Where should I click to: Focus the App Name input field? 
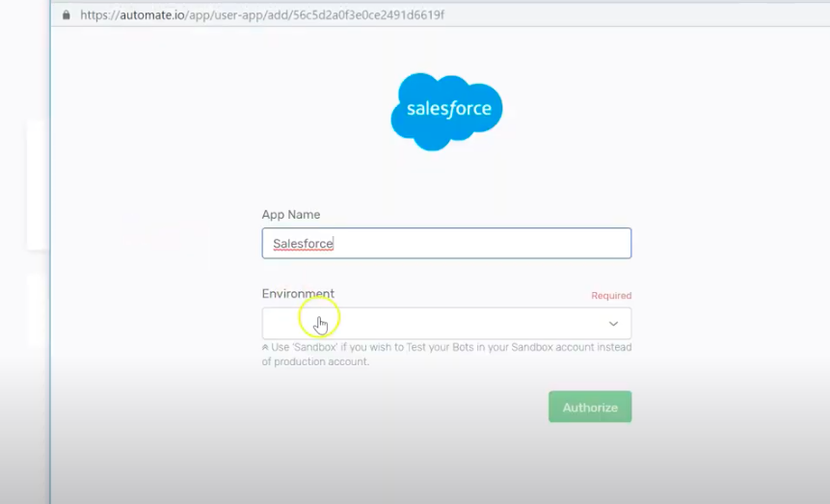tap(446, 243)
